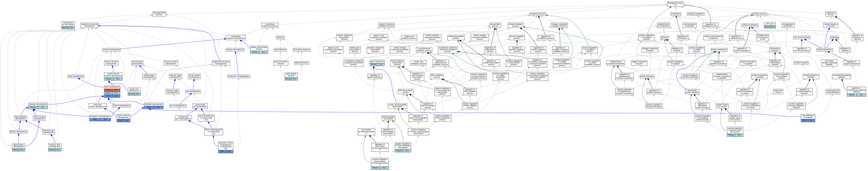
Task: Click the locomotory behavior node
Action: [302, 49]
